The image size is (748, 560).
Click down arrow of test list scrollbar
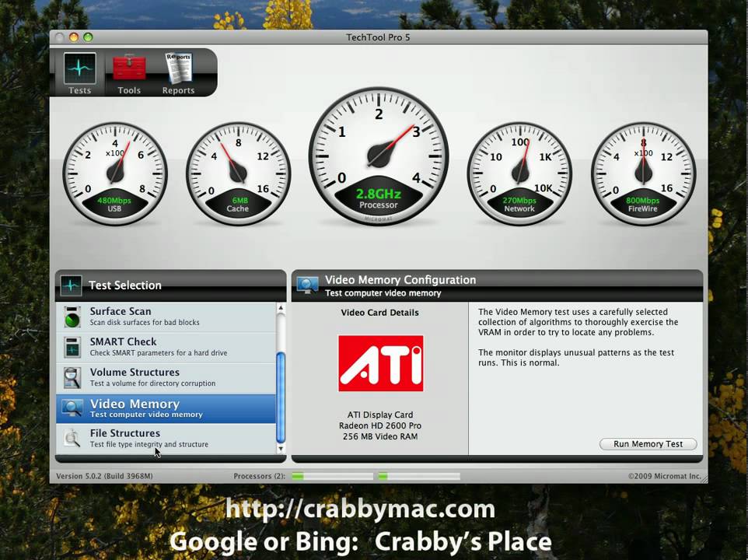point(281,448)
